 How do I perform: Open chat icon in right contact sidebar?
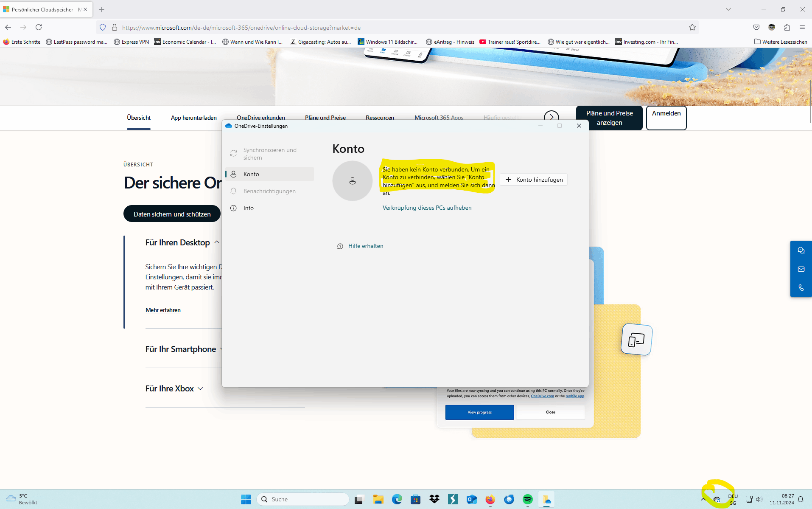click(x=801, y=250)
